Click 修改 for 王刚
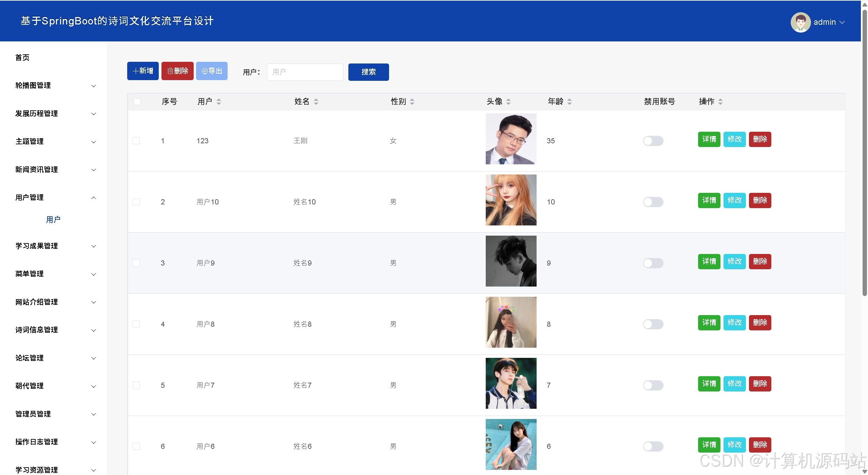The image size is (868, 475). click(x=734, y=139)
